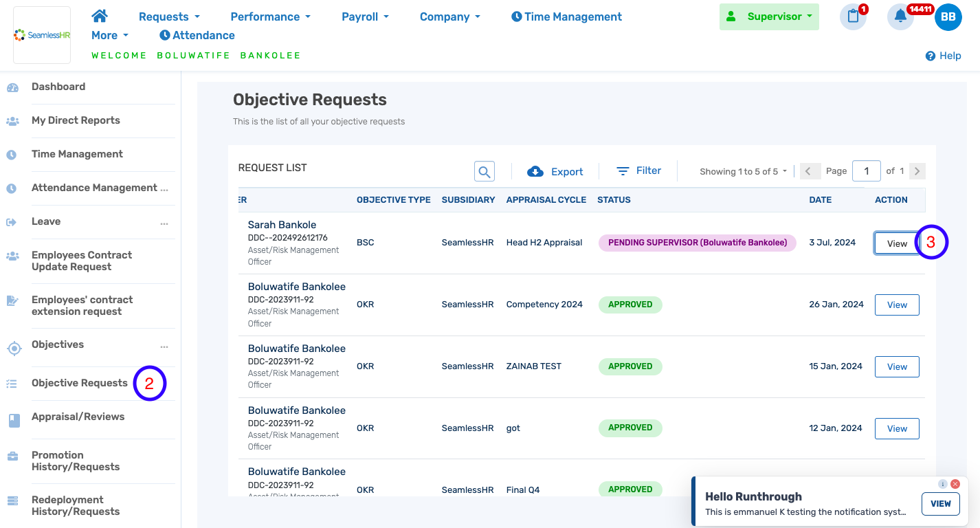The width and height of the screenshot is (980, 528).
Task: Click the Leave sidebar icon
Action: pyautogui.click(x=12, y=221)
